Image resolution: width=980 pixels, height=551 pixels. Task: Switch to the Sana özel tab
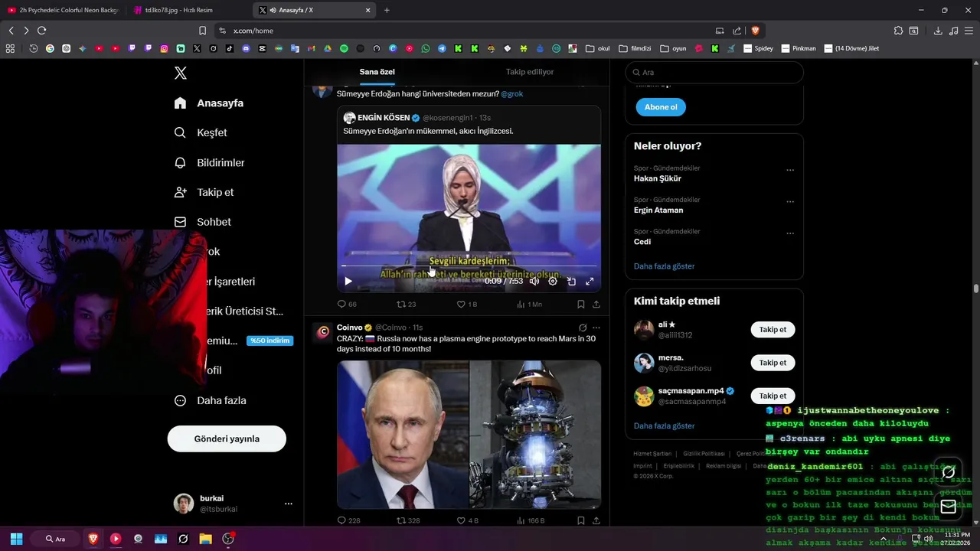(x=377, y=72)
